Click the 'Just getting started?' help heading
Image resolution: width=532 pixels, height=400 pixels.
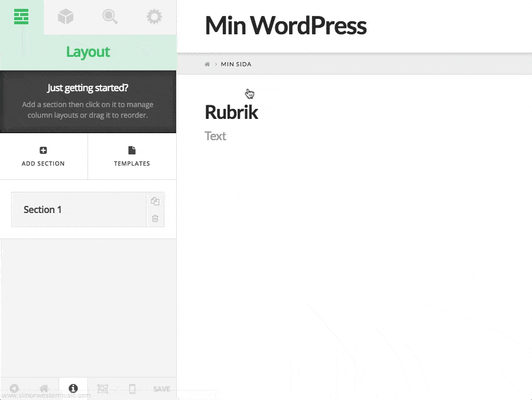[x=88, y=88]
